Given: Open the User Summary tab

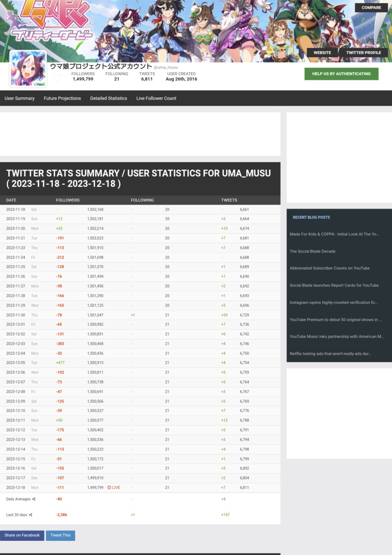Looking at the screenshot, I should [x=19, y=98].
